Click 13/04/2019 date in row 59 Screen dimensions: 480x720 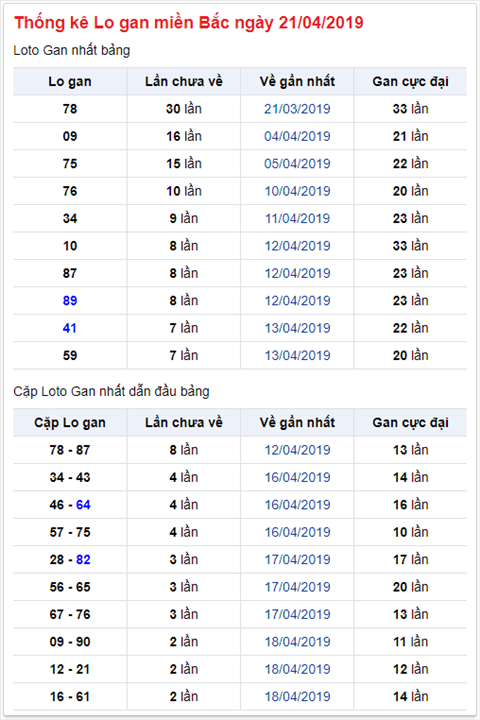297,355
